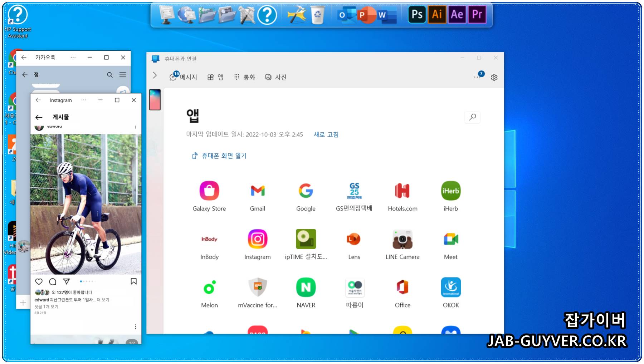644x364 pixels.
Task: Open options menu of the next post
Action: [135, 327]
